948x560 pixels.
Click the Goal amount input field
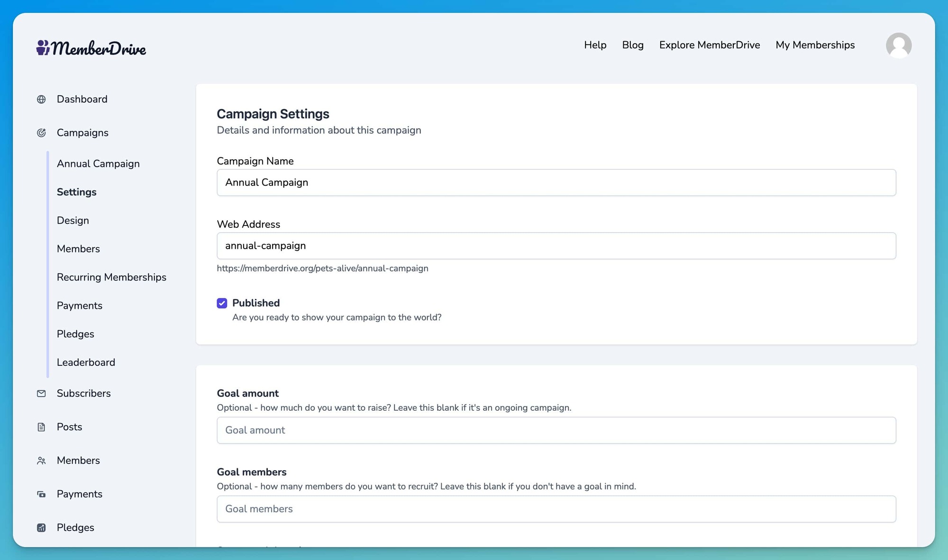556,430
